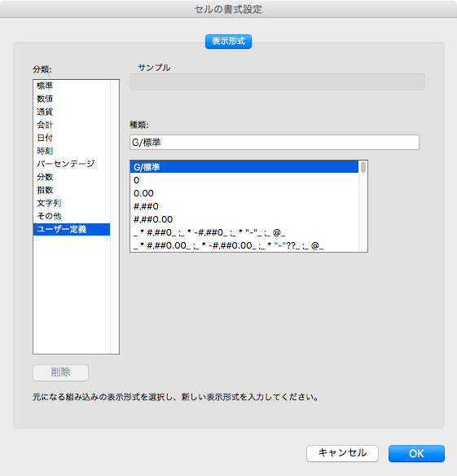Click the format list scrollbar thumb

click(x=363, y=167)
